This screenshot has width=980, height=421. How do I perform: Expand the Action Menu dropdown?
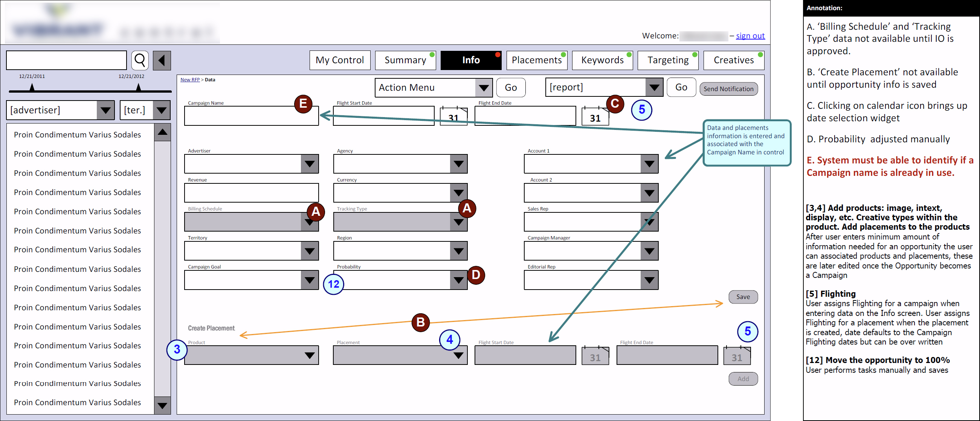tap(484, 88)
